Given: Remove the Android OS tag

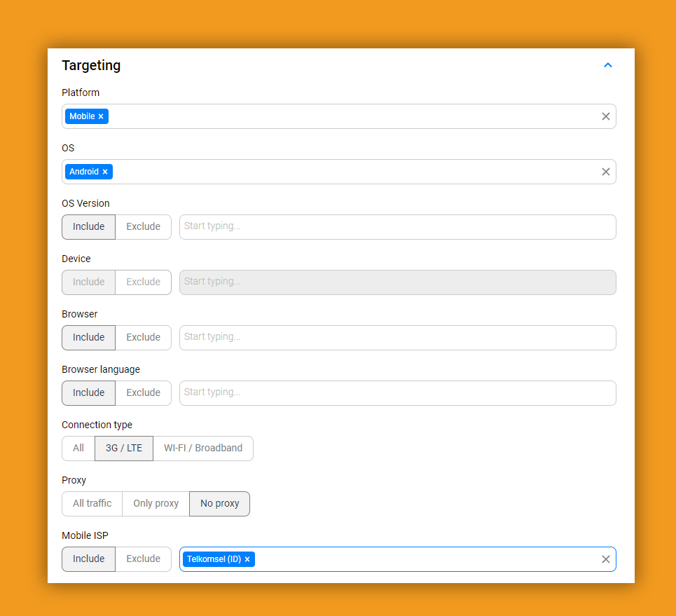Looking at the screenshot, I should click(105, 172).
